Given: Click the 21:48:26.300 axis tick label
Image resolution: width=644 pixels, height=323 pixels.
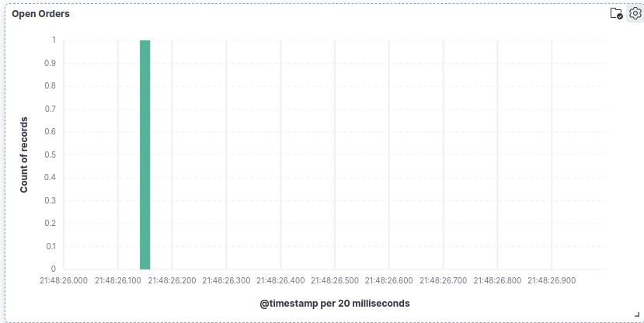Looking at the screenshot, I should tap(226, 280).
